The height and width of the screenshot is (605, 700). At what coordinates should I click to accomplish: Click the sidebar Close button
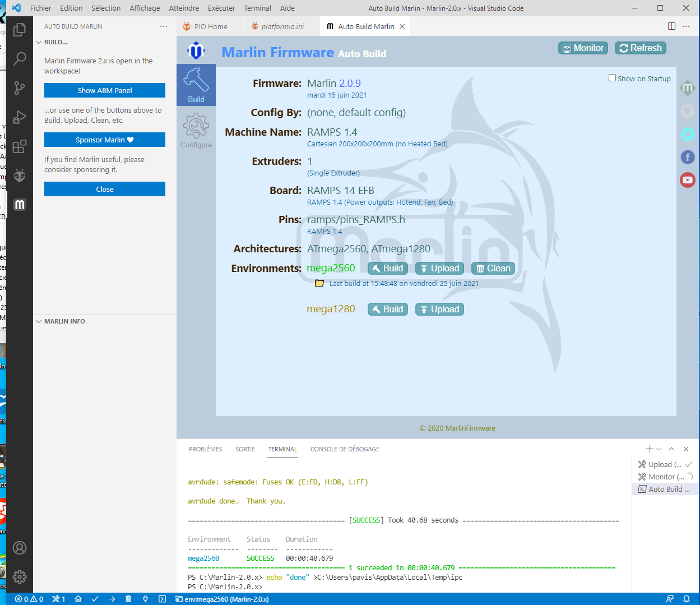click(105, 189)
